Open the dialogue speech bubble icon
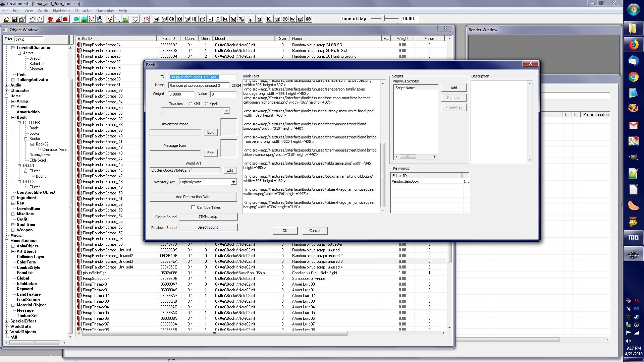The height and width of the screenshot is (362, 644). (136, 19)
